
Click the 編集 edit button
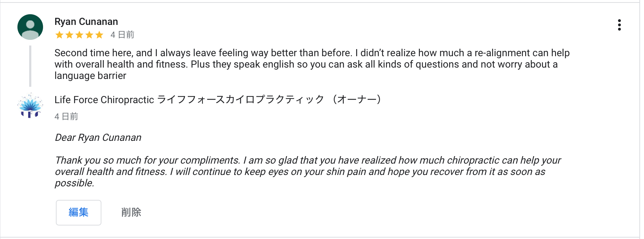(x=79, y=212)
